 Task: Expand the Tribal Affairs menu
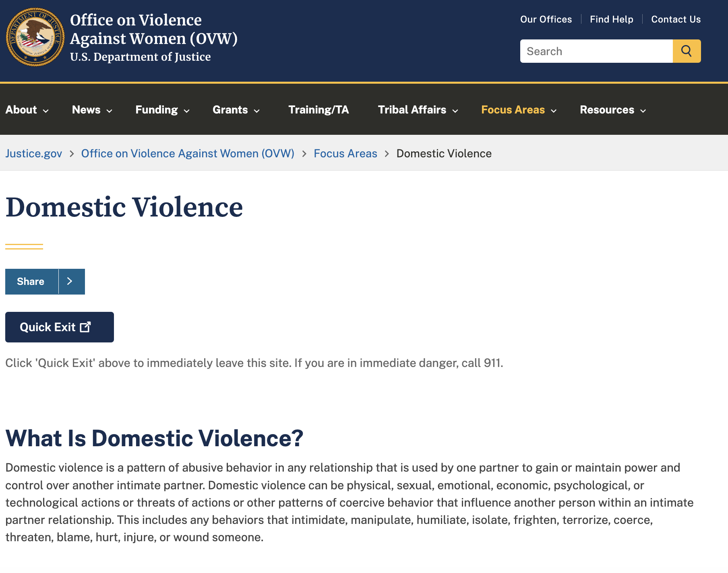coord(418,110)
